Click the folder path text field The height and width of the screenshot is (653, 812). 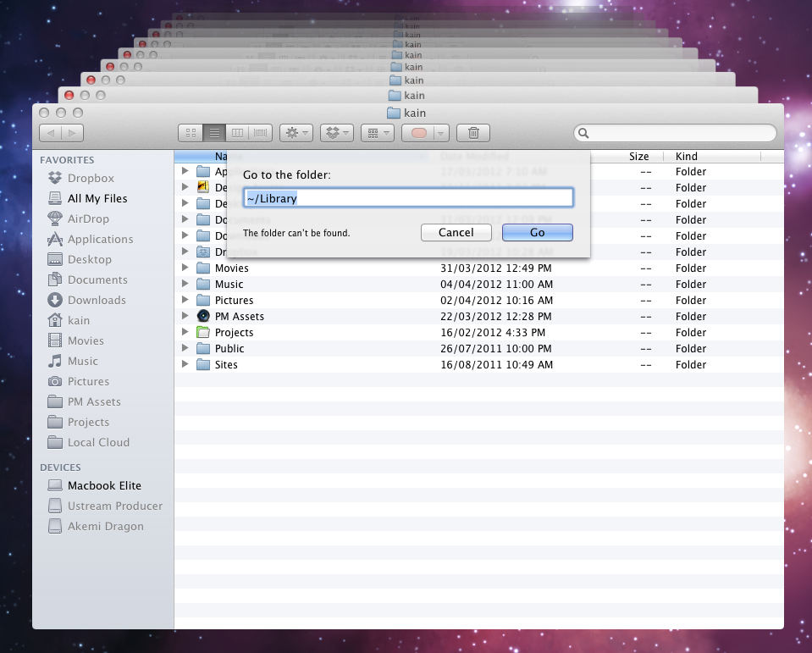(x=407, y=198)
